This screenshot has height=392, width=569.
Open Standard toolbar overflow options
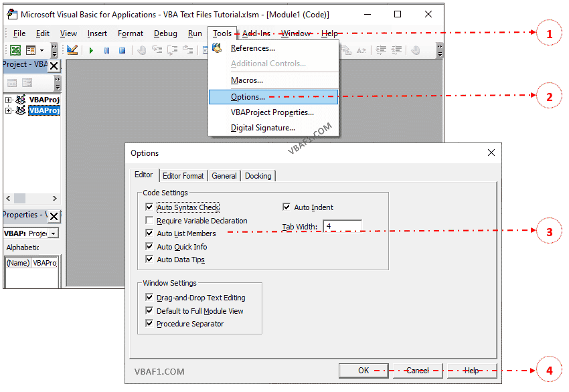[x=54, y=50]
